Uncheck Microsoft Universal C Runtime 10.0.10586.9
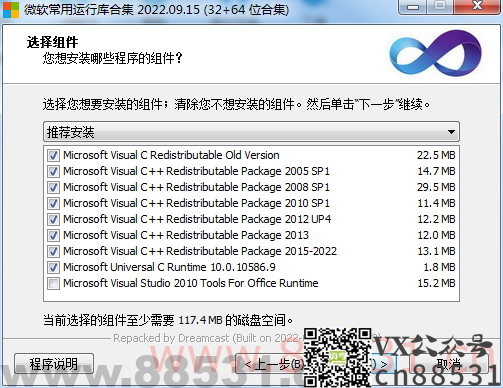 [53, 267]
